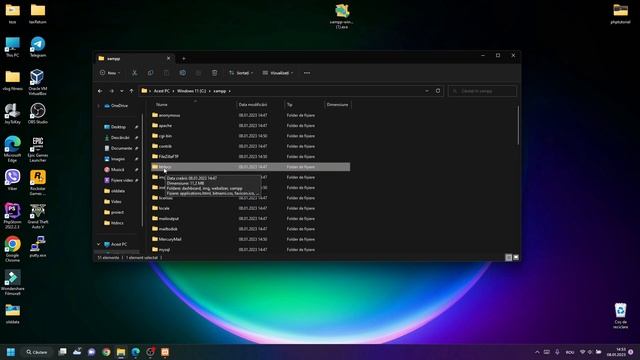This screenshot has height=360, width=640.
Task: Open the Windows Start menu
Action: pos(11,352)
